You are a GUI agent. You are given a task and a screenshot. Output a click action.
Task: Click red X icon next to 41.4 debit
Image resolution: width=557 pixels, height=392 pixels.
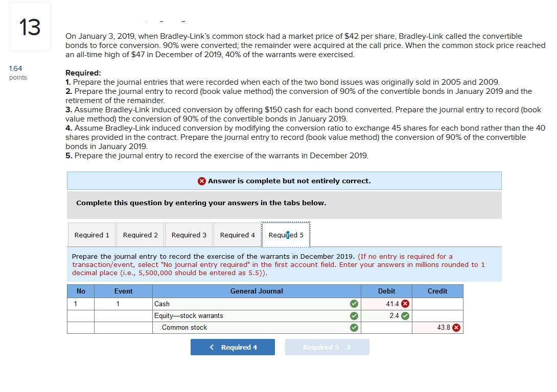(405, 304)
